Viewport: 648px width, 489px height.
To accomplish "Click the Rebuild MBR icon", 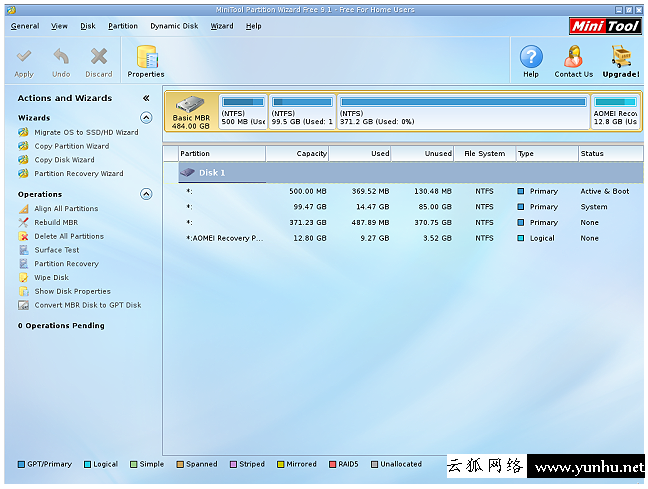I will 24,222.
